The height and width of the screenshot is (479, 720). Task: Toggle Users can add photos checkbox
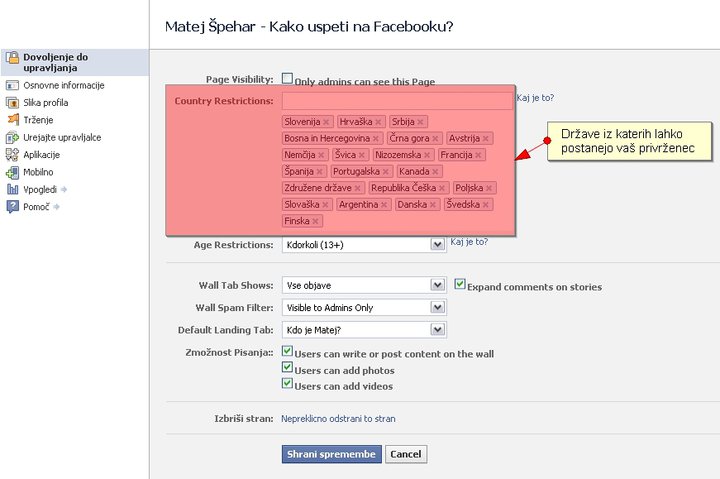click(287, 367)
